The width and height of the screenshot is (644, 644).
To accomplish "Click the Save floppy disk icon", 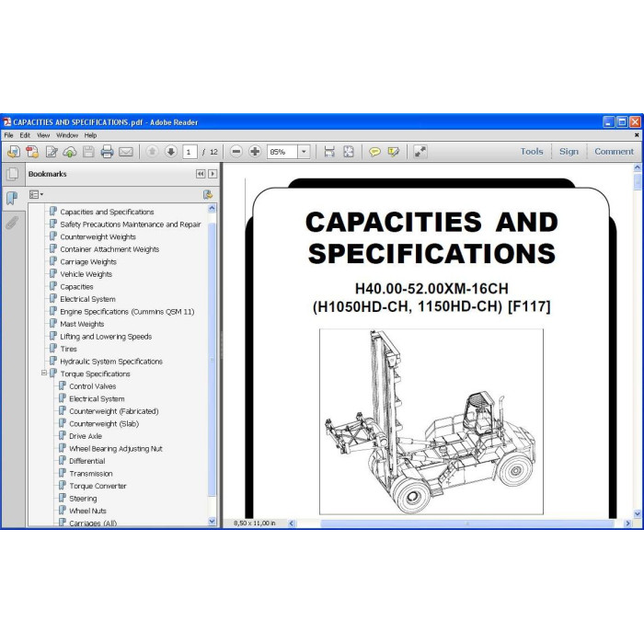I will pos(88,152).
